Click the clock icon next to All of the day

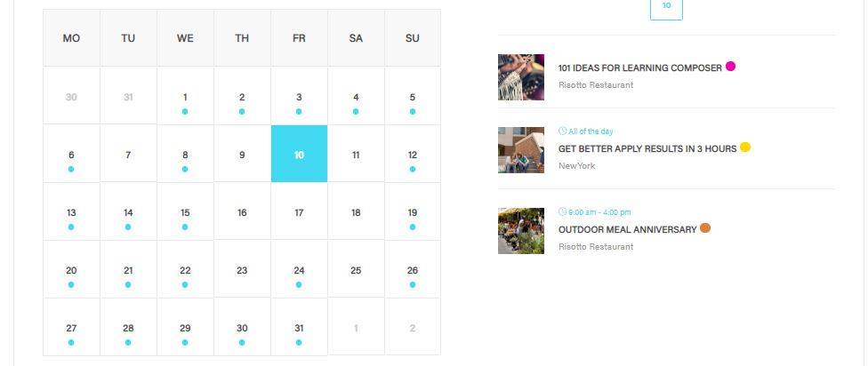pos(562,131)
